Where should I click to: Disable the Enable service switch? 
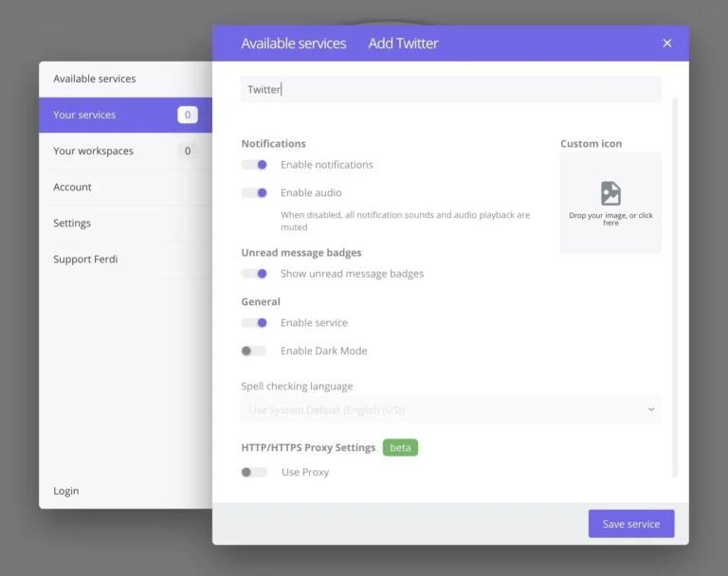(254, 322)
